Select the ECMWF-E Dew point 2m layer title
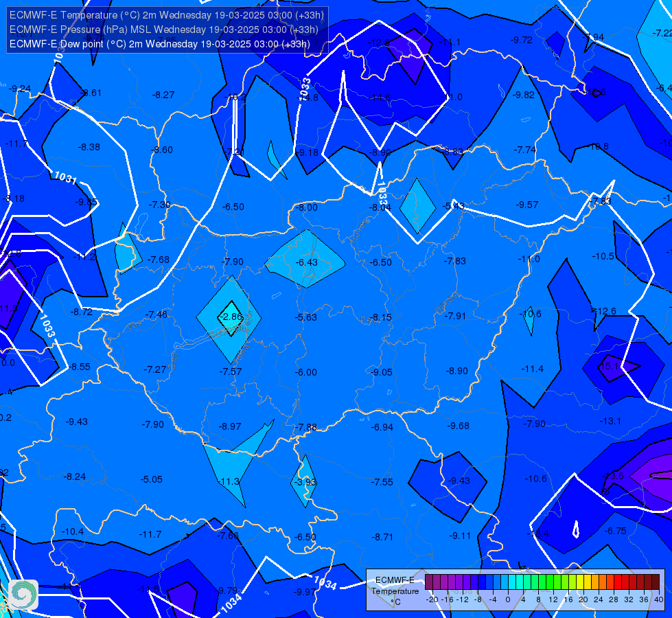 (x=159, y=44)
